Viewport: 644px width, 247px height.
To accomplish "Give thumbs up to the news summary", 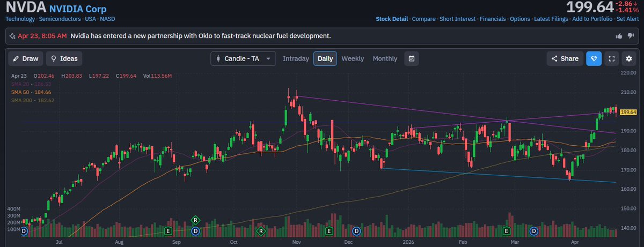I will 619,36.
